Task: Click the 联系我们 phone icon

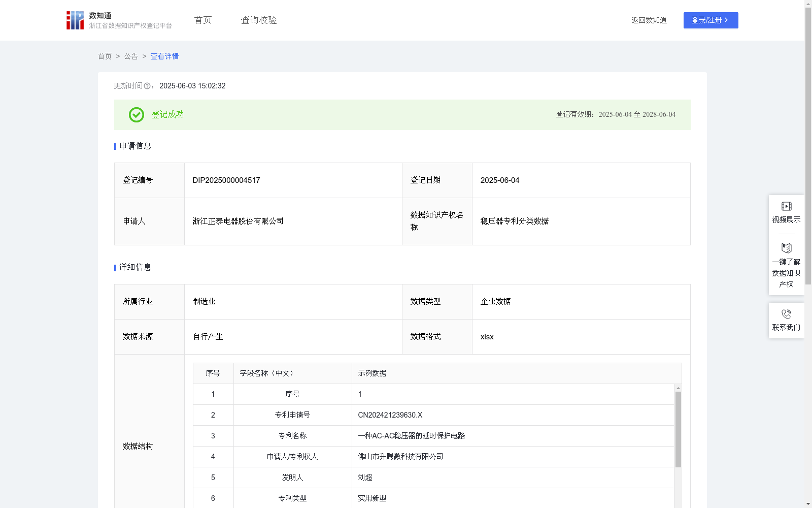Action: (786, 314)
